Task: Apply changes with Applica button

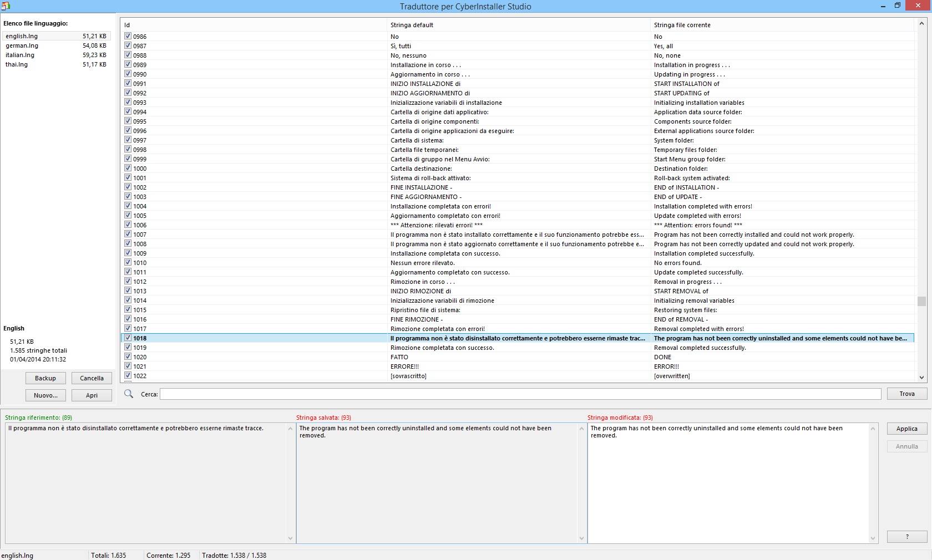Action: (x=907, y=429)
